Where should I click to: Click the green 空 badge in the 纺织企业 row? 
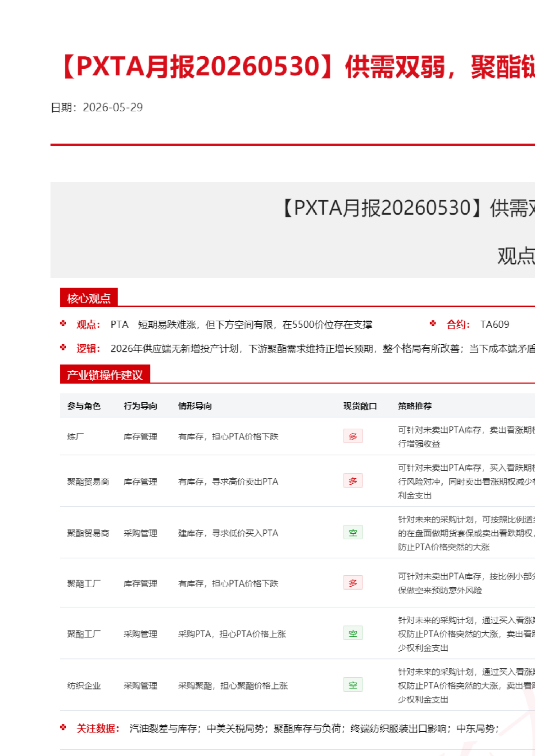[353, 685]
